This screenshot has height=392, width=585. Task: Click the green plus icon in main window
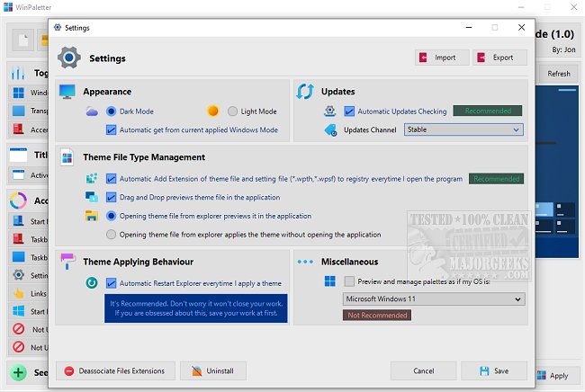coord(18,372)
